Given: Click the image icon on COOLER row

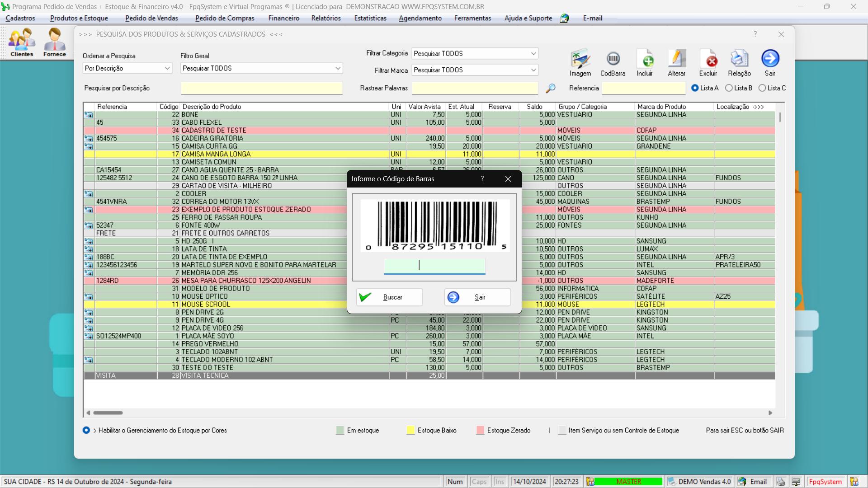Looking at the screenshot, I should pos(89,194).
